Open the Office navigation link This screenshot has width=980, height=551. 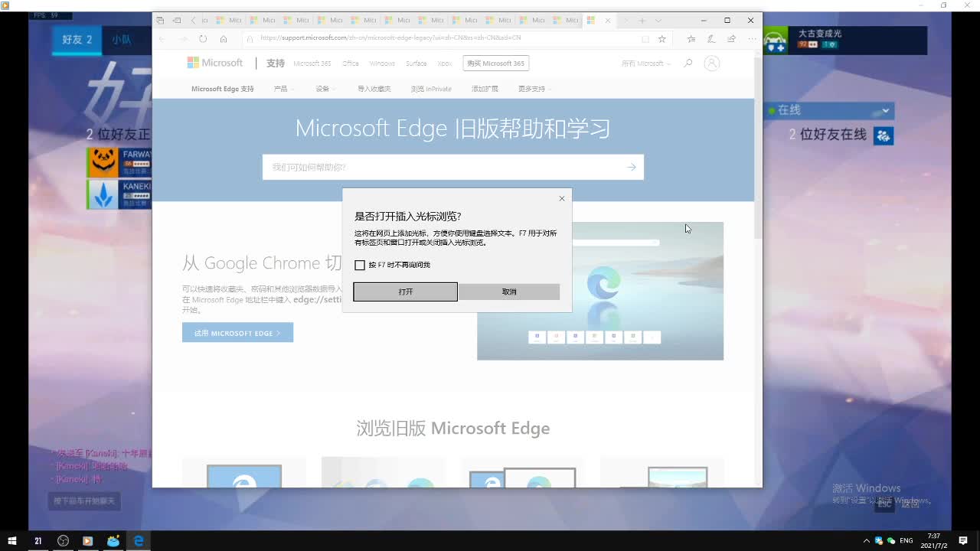click(351, 64)
